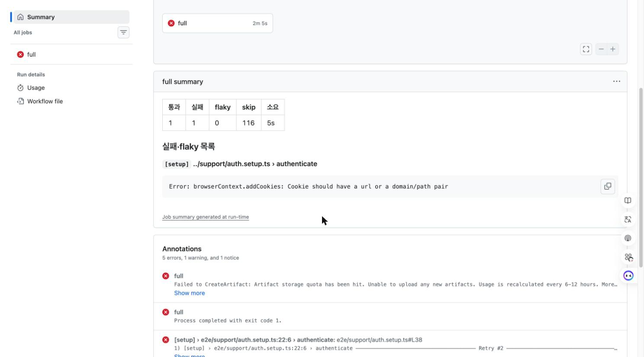Click the Process completed with exit code 1 text

(228, 321)
